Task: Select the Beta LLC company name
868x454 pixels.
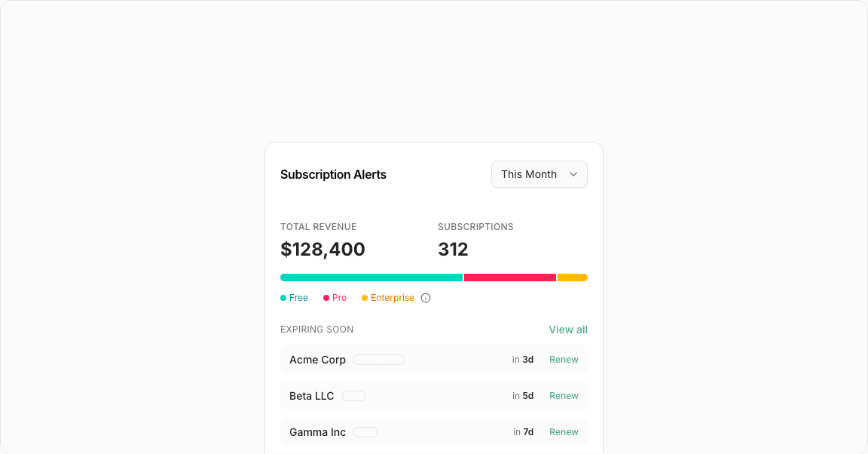Action: click(x=311, y=396)
